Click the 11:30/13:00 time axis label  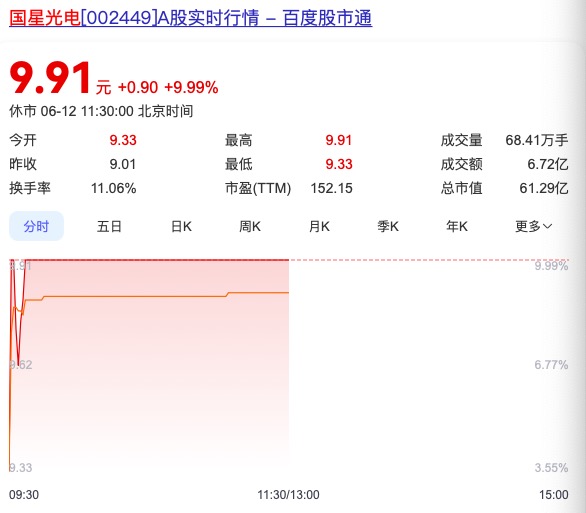click(x=288, y=495)
